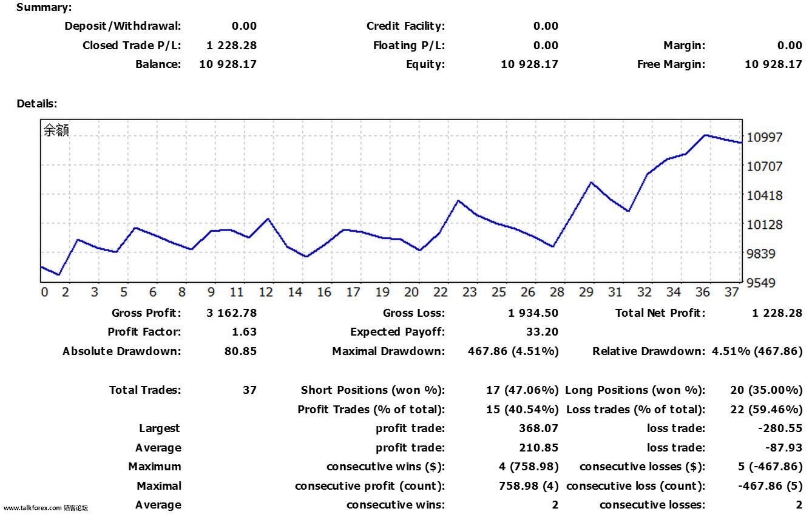Select the Deposit/Withdrawal label
The width and height of the screenshot is (812, 514).
pos(123,26)
